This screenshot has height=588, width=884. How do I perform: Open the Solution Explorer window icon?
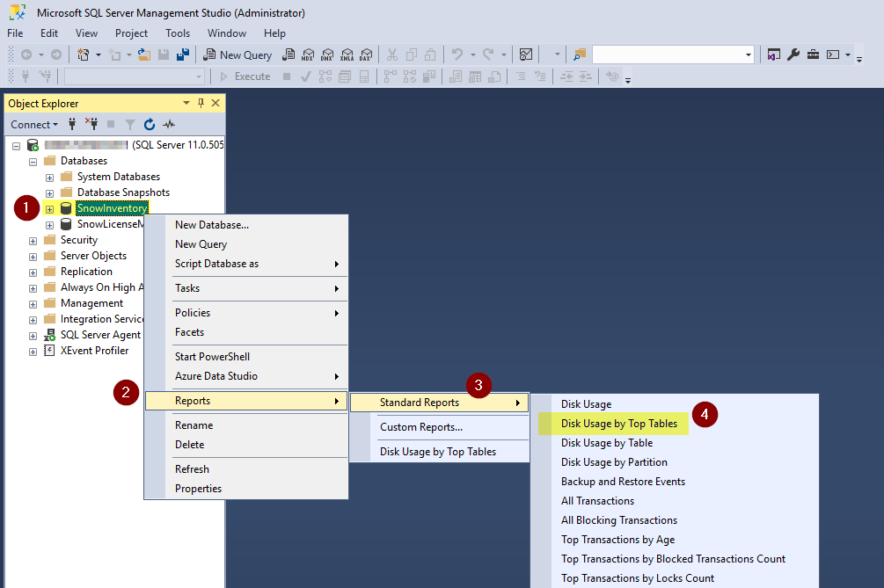[x=774, y=54]
